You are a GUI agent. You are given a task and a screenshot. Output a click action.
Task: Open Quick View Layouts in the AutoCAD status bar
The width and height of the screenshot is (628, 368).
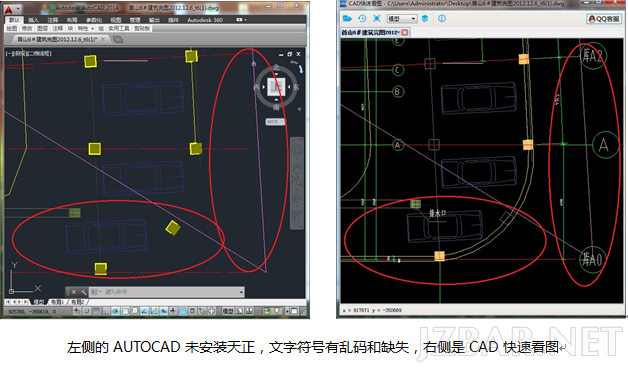(240, 311)
